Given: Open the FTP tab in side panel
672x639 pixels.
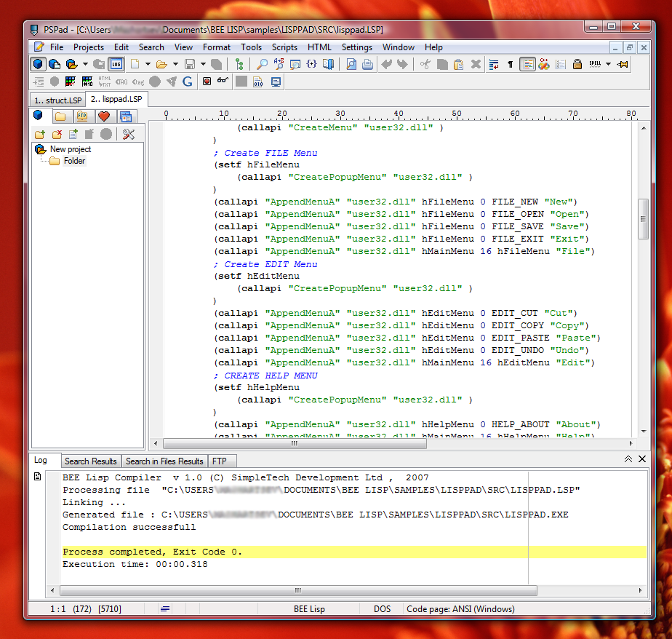Looking at the screenshot, I should pos(82,116).
